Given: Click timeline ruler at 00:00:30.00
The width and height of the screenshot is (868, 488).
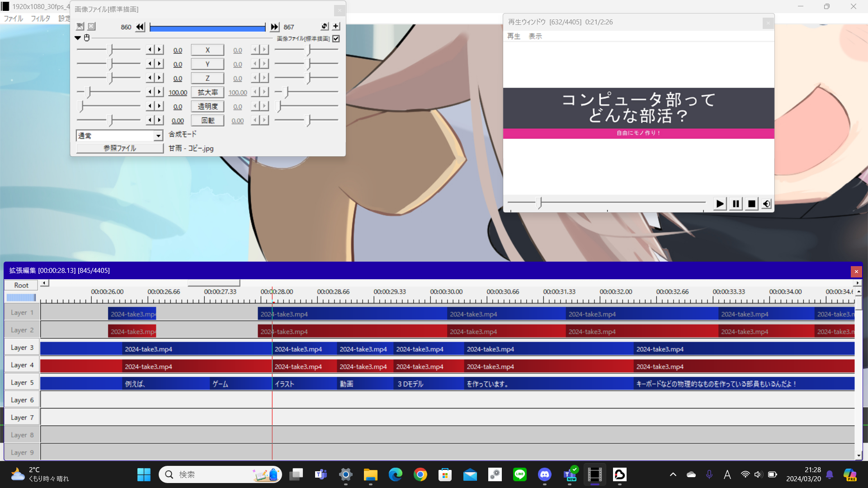Looking at the screenshot, I should point(446,292).
